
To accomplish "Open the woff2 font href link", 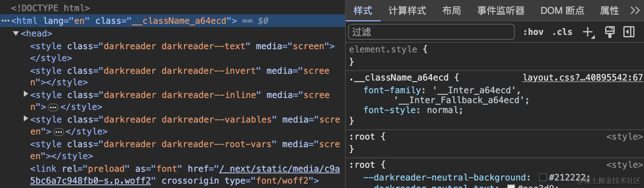I will tap(280, 169).
